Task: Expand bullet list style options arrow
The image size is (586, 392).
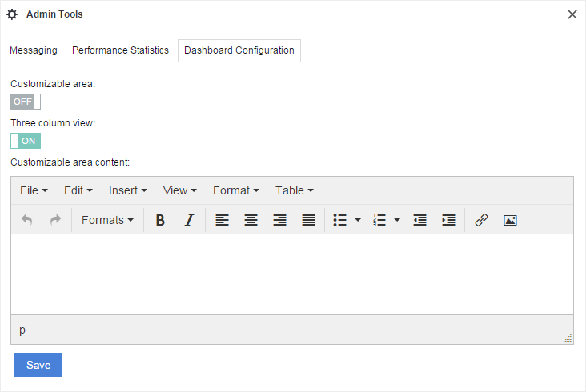Action: point(358,220)
